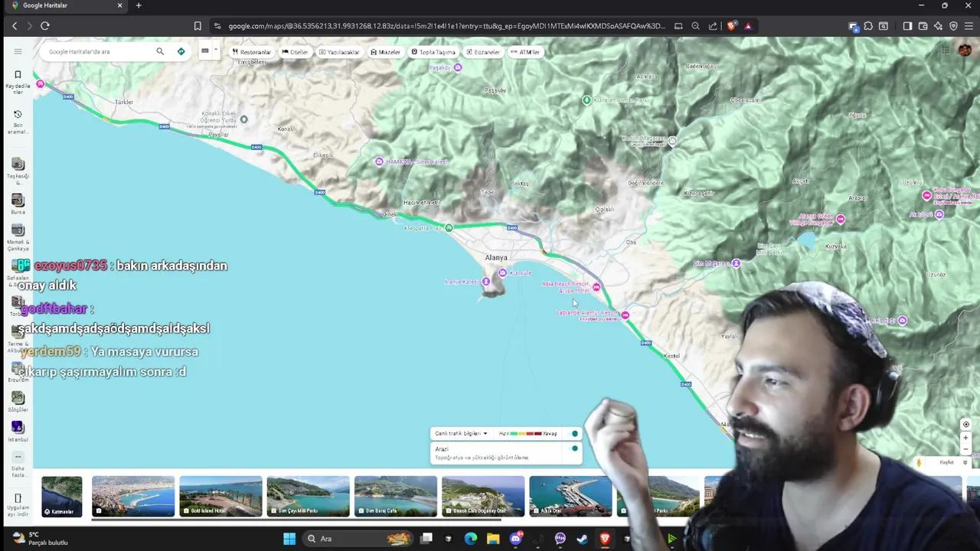
Task: Go back in browser history
Action: point(15,25)
